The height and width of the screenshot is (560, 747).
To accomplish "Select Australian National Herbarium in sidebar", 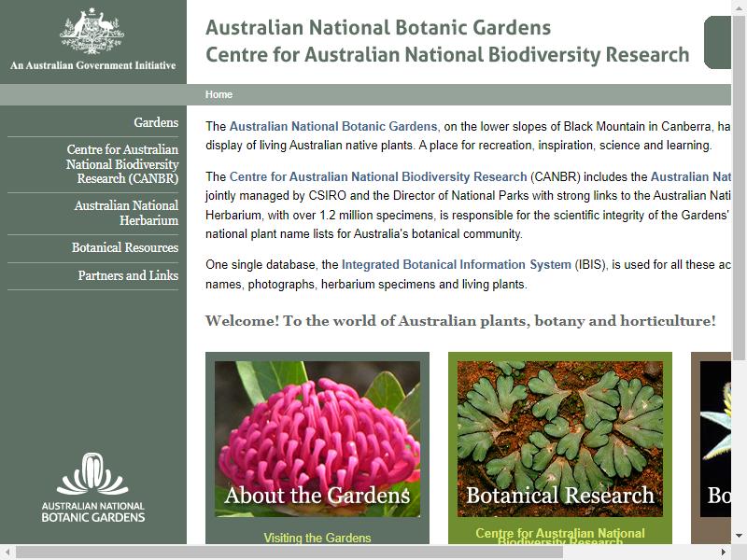I will pos(126,213).
